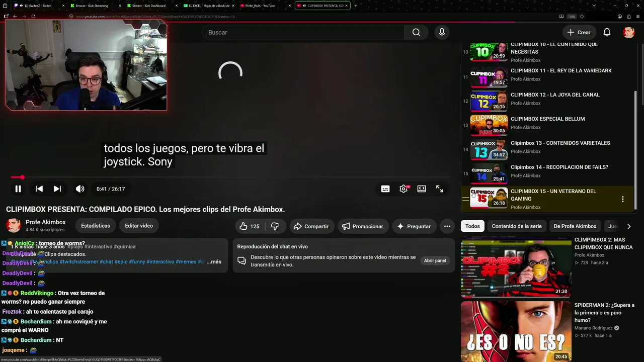Open SPIDERMAN 2: ¿Supera a la primera title
644x362 pixels.
tap(604, 312)
